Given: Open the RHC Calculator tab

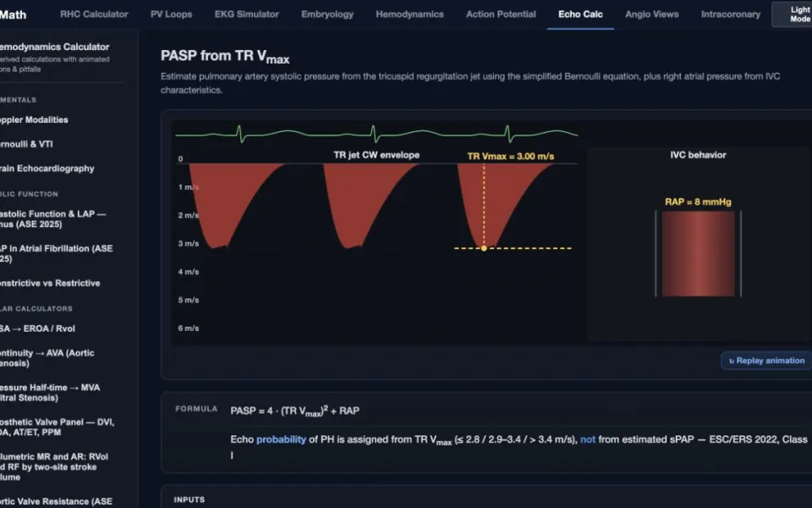Looking at the screenshot, I should pyautogui.click(x=94, y=14).
